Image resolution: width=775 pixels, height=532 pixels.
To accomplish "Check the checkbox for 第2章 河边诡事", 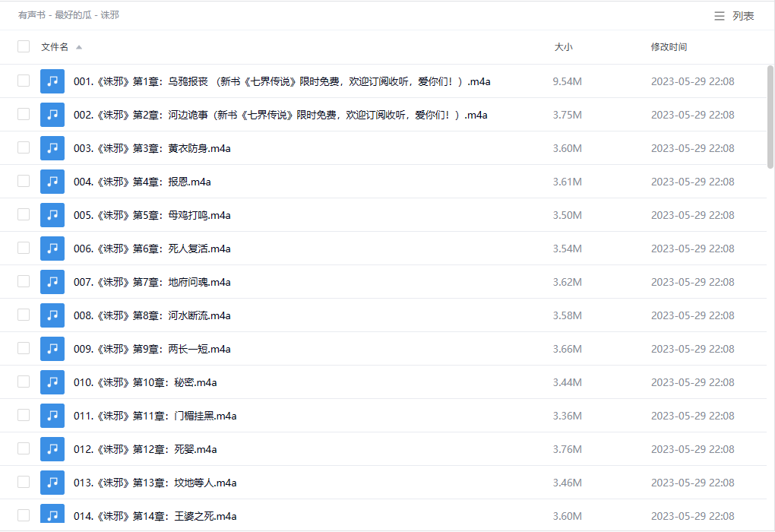I will pyautogui.click(x=24, y=114).
